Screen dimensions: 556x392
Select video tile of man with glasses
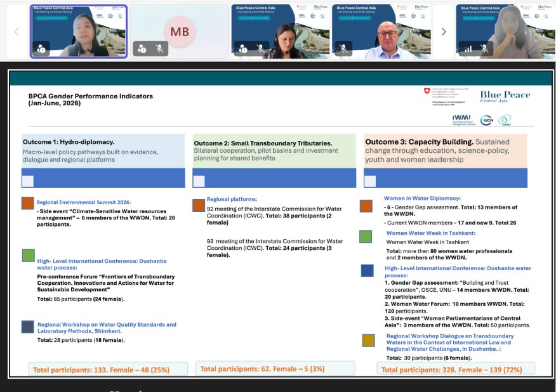click(x=381, y=31)
